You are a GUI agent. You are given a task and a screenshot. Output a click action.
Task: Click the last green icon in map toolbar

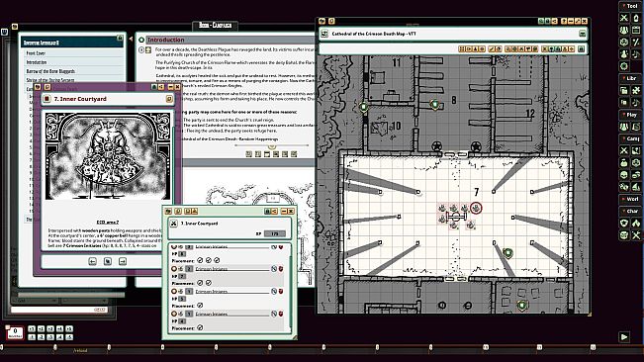[x=581, y=48]
